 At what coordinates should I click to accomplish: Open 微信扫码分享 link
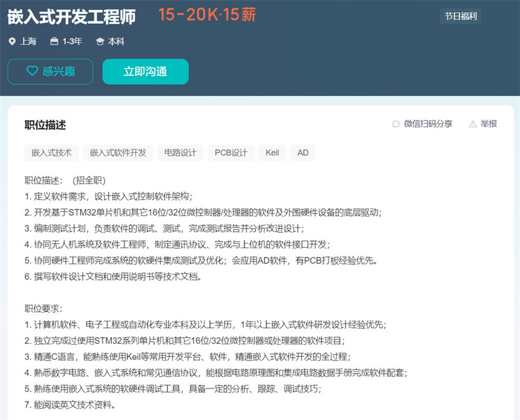coord(428,124)
